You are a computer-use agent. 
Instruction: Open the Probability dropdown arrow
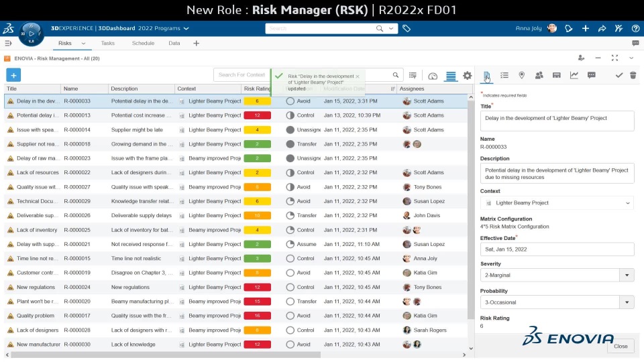627,302
